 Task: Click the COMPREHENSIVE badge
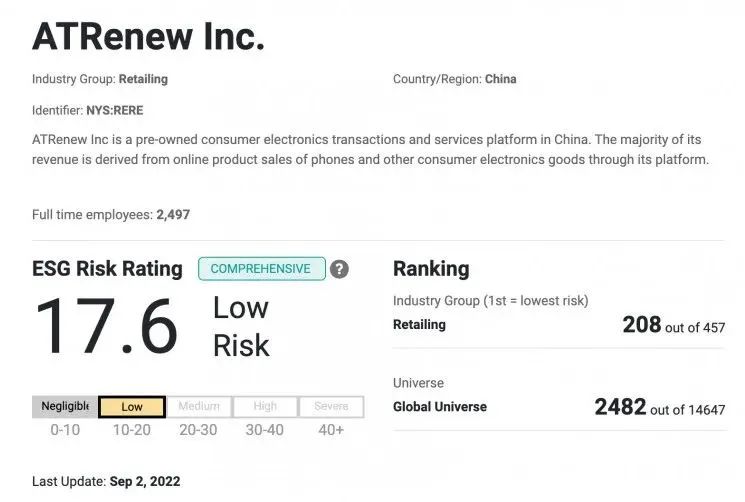262,269
